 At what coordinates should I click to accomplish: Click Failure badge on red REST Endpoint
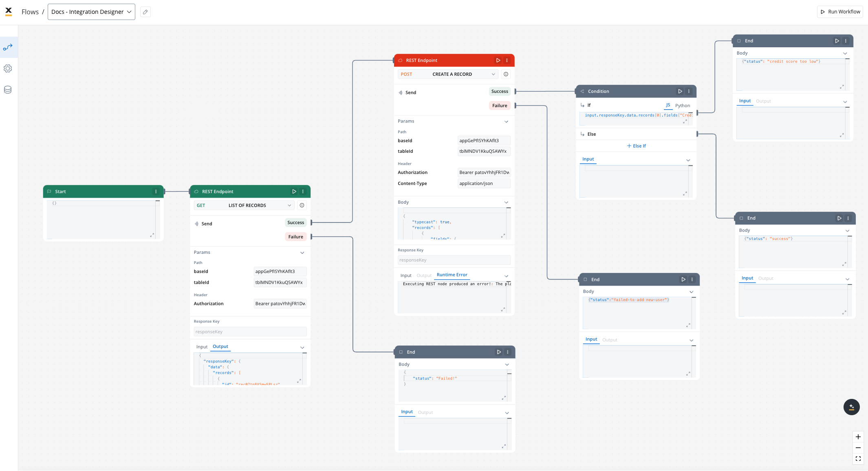click(x=500, y=106)
